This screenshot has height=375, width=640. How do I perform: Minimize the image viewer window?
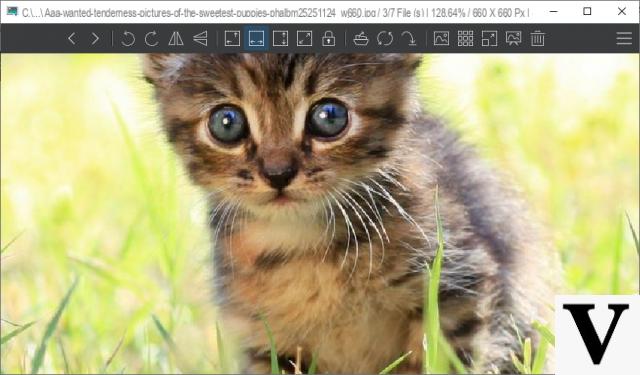point(553,11)
